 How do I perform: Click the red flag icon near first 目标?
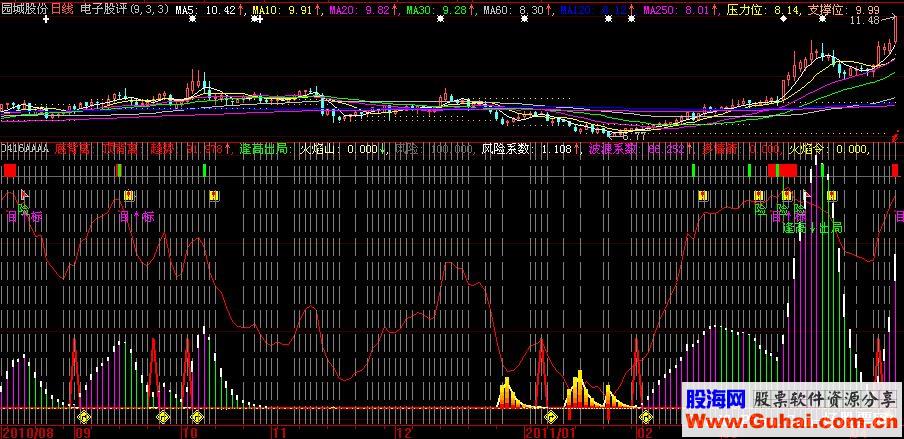tap(24, 195)
